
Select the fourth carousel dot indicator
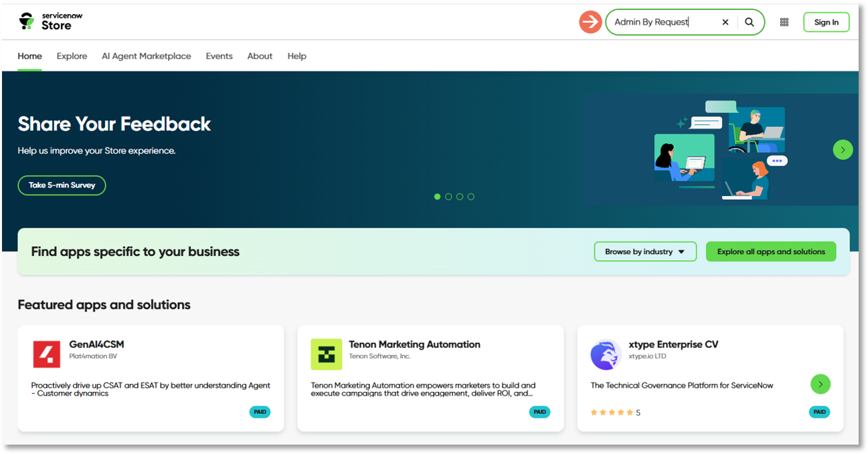click(x=471, y=197)
